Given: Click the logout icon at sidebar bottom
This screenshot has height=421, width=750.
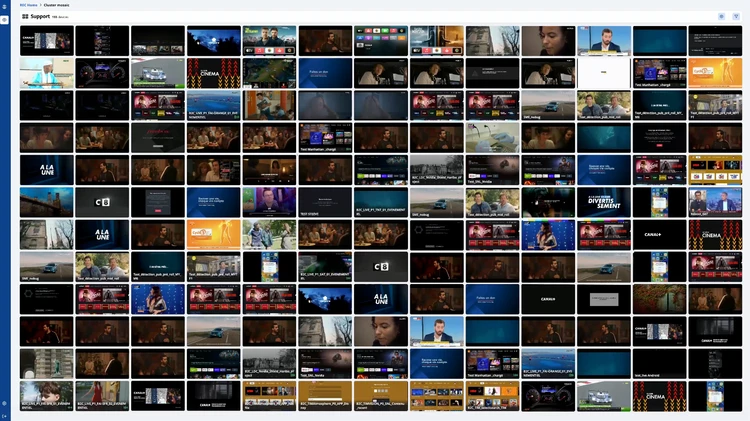Looking at the screenshot, I should coord(4,416).
